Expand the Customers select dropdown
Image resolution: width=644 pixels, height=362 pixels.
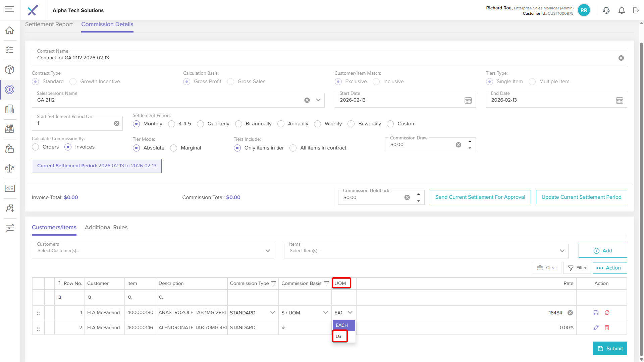[x=268, y=251]
